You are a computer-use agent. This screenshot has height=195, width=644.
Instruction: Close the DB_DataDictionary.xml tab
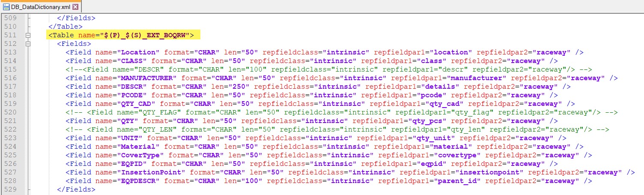(75, 7)
